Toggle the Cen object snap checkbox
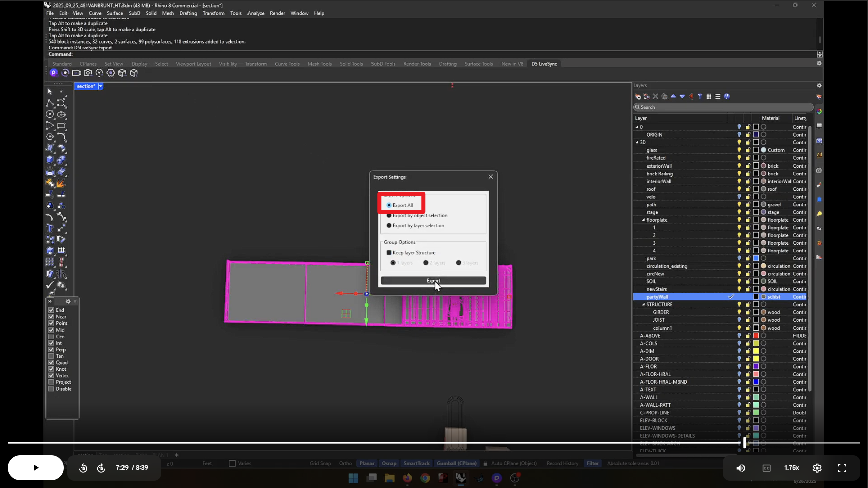 (x=51, y=337)
